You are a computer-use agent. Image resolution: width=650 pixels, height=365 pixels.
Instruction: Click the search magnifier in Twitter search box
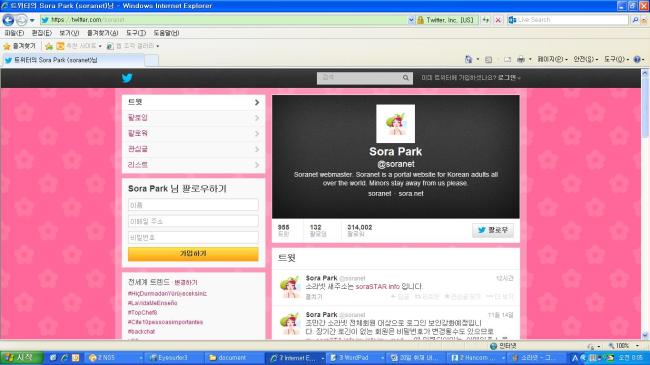click(405, 78)
